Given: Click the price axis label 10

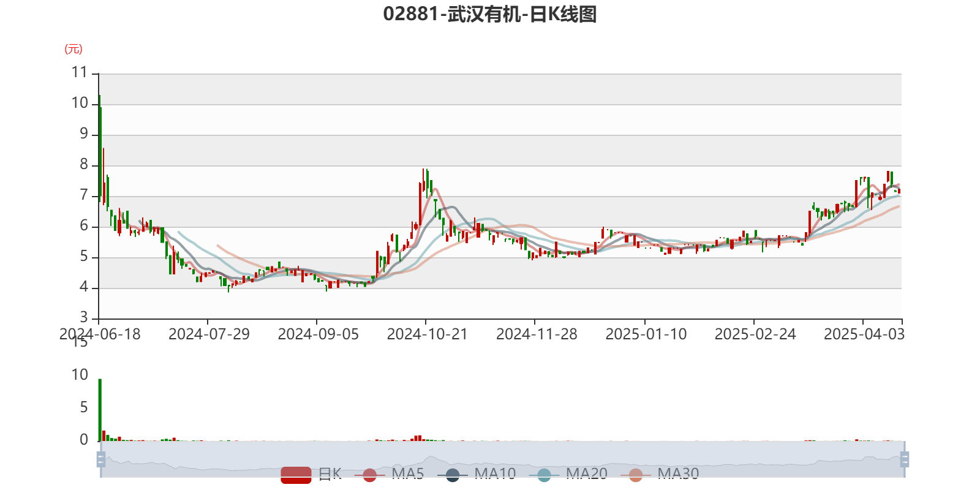Looking at the screenshot, I should point(80,103).
